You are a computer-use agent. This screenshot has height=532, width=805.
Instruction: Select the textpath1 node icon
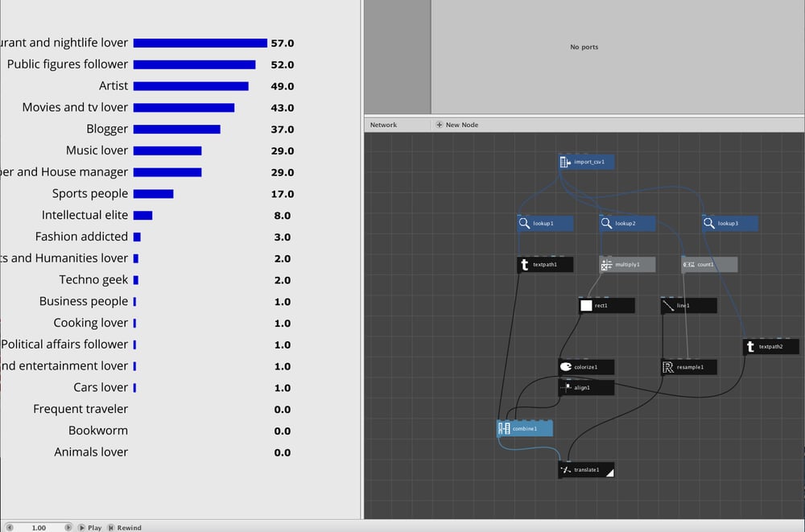[x=524, y=265]
